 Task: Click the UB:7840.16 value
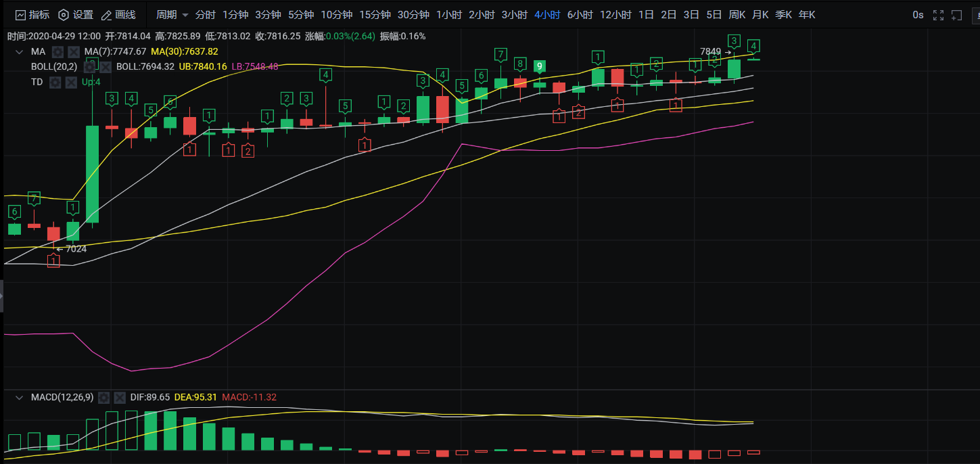click(203, 66)
